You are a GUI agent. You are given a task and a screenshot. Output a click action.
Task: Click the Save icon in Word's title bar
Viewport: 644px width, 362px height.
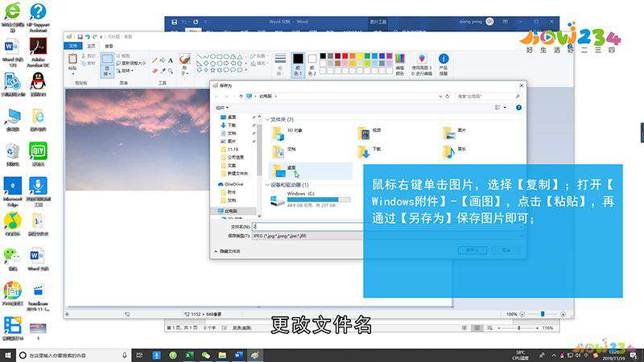tap(174, 22)
